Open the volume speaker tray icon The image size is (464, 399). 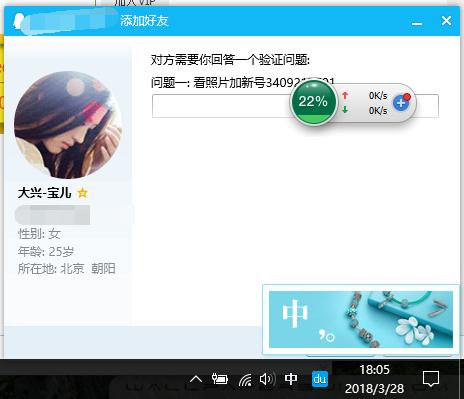pos(267,379)
